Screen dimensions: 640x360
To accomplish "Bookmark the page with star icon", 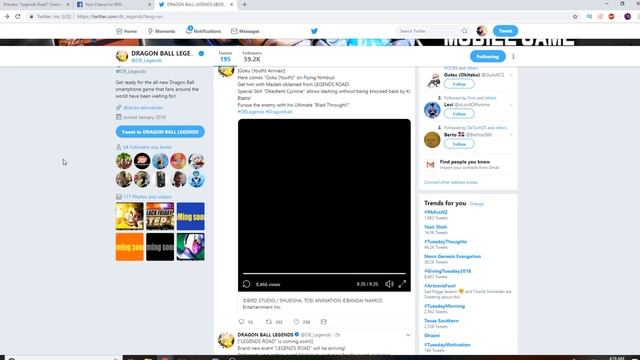I will (575, 16).
